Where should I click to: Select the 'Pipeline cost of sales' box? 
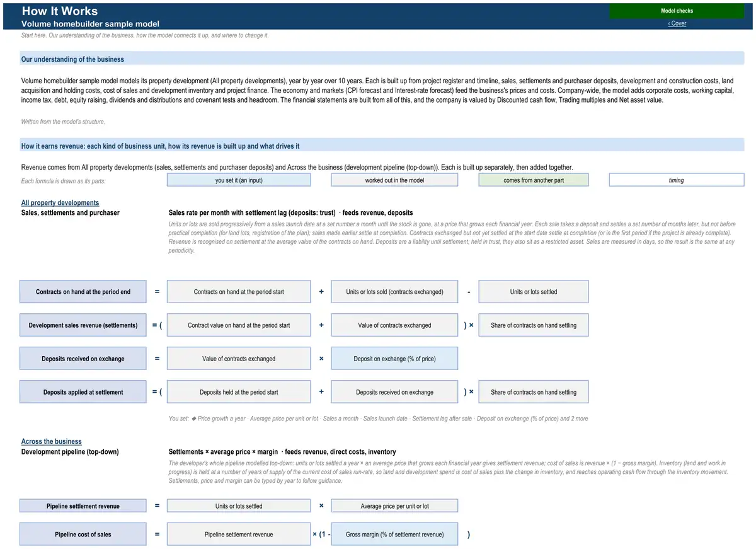click(83, 535)
